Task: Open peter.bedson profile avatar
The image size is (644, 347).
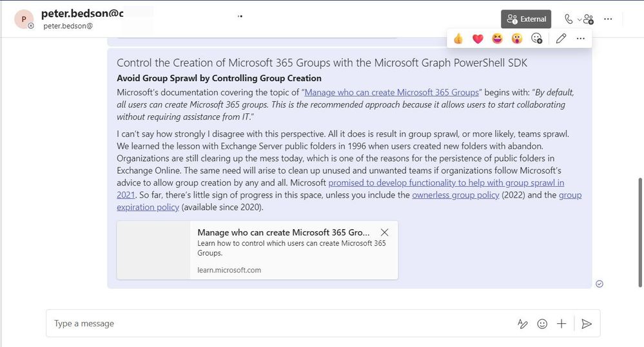Action: tap(24, 19)
